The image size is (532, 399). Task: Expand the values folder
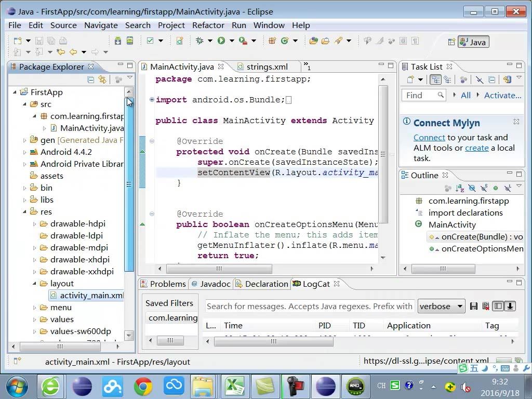coord(34,320)
